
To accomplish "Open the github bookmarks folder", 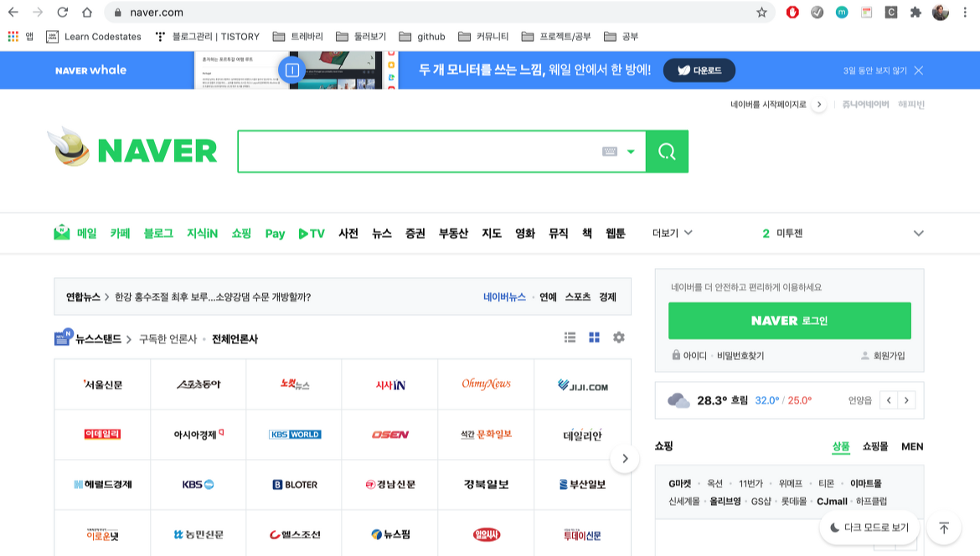I will tap(422, 36).
